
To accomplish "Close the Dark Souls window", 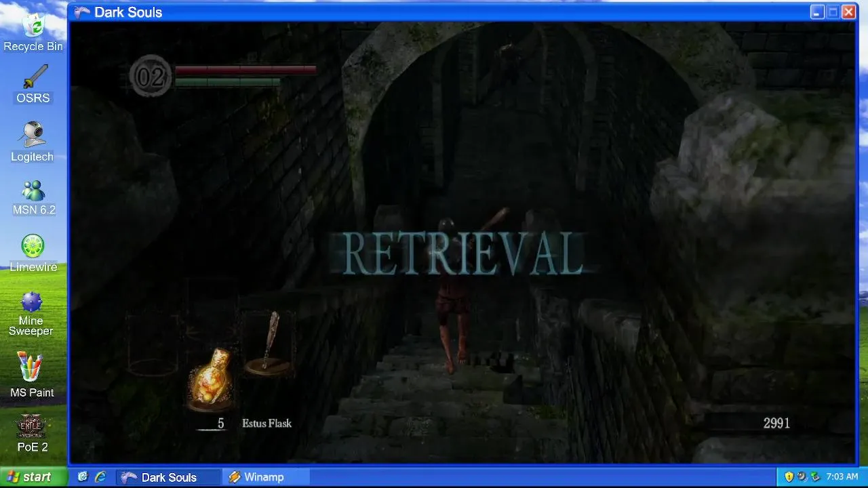I will click(x=849, y=12).
